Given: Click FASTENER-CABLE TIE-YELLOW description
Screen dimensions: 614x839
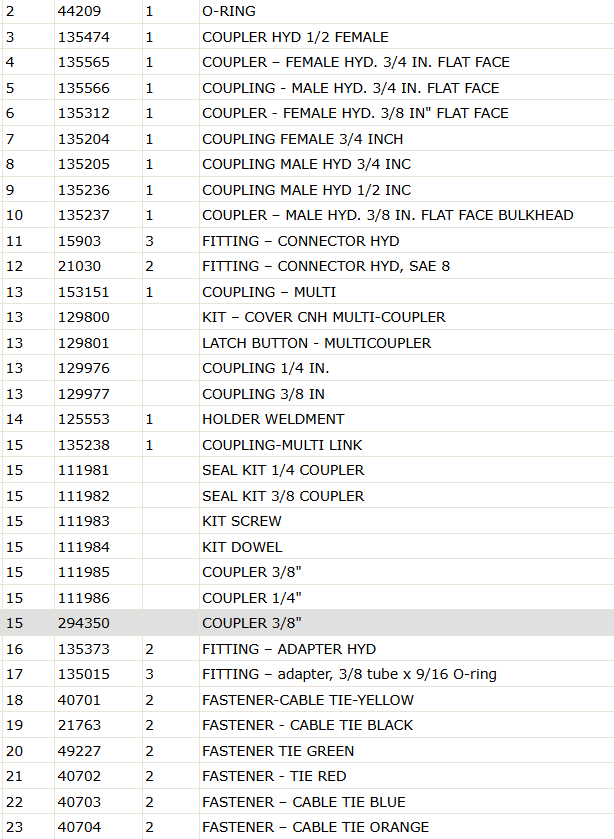Looking at the screenshot, I should pos(308,700).
